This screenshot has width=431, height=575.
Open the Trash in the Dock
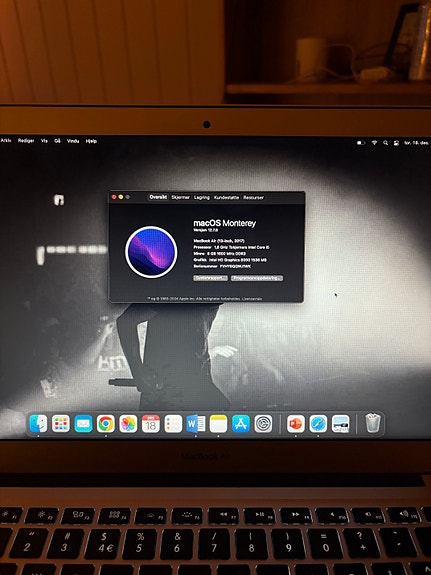click(373, 423)
